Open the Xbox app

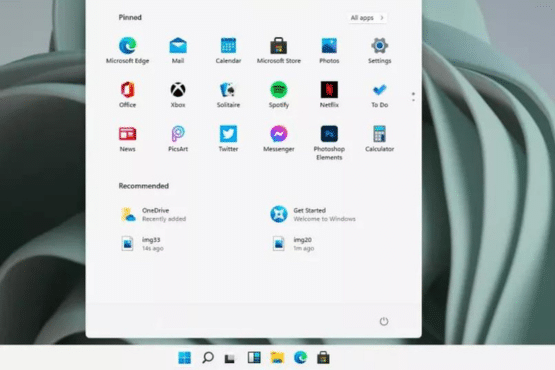(x=178, y=95)
